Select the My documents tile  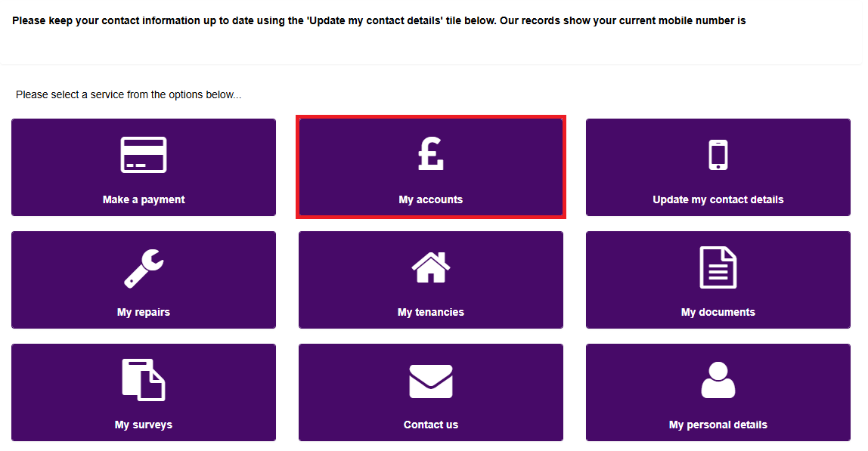click(x=718, y=280)
